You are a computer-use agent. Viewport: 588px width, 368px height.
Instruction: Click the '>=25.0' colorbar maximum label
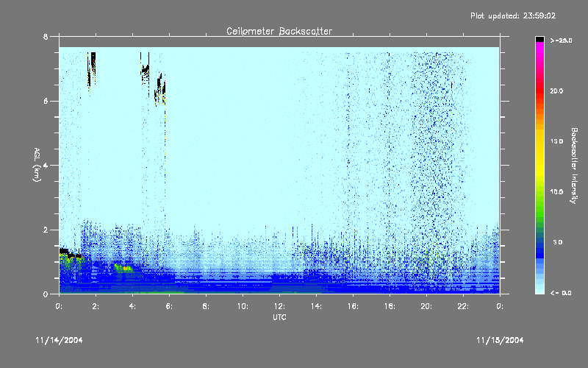click(x=561, y=40)
